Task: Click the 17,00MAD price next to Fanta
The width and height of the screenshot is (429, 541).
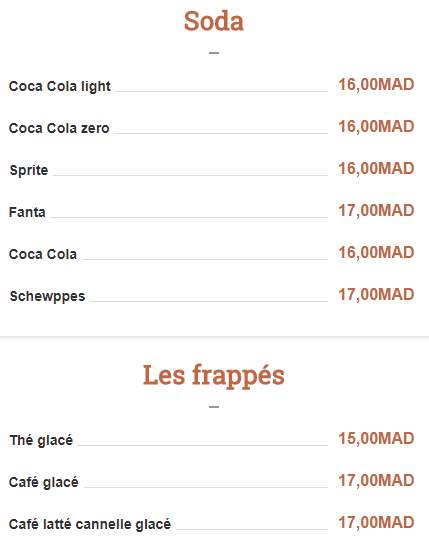Action: coord(376,211)
